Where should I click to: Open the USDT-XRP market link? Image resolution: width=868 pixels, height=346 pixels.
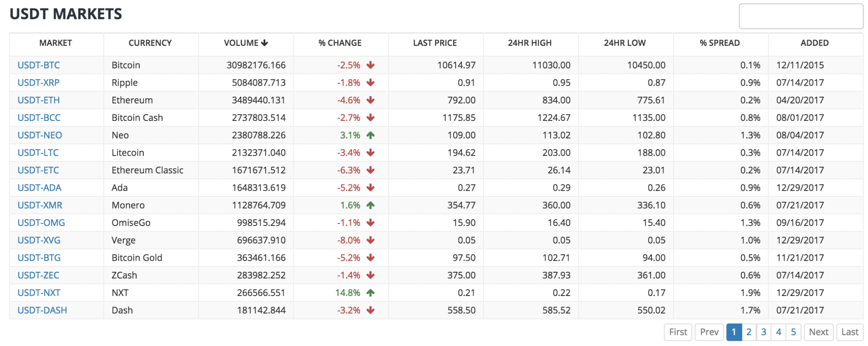(x=39, y=83)
